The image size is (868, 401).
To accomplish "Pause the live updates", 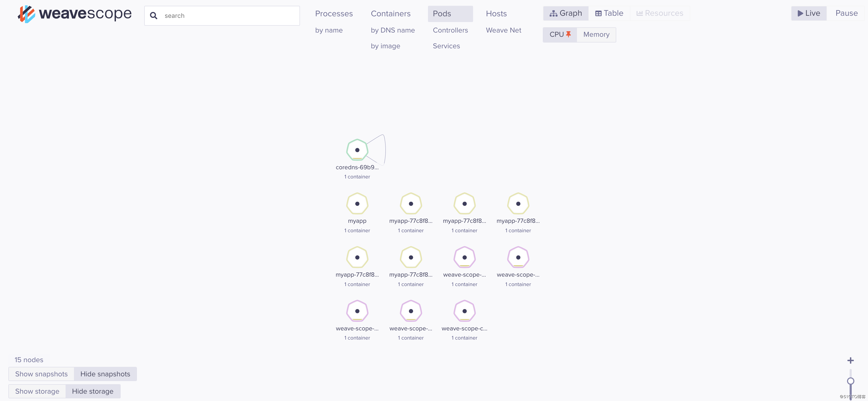I will [x=846, y=13].
